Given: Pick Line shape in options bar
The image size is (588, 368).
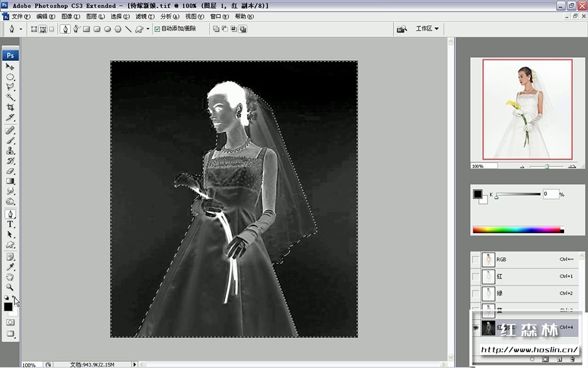Looking at the screenshot, I should click(128, 29).
